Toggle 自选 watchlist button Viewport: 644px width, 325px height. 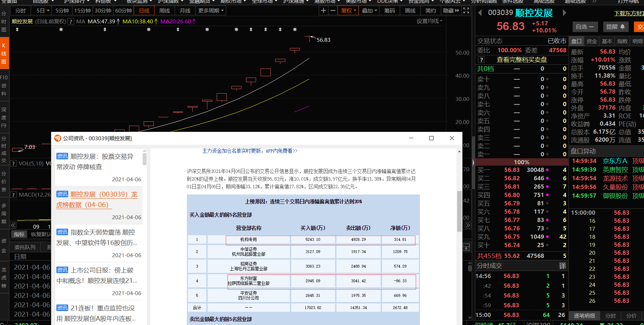(x=585, y=27)
